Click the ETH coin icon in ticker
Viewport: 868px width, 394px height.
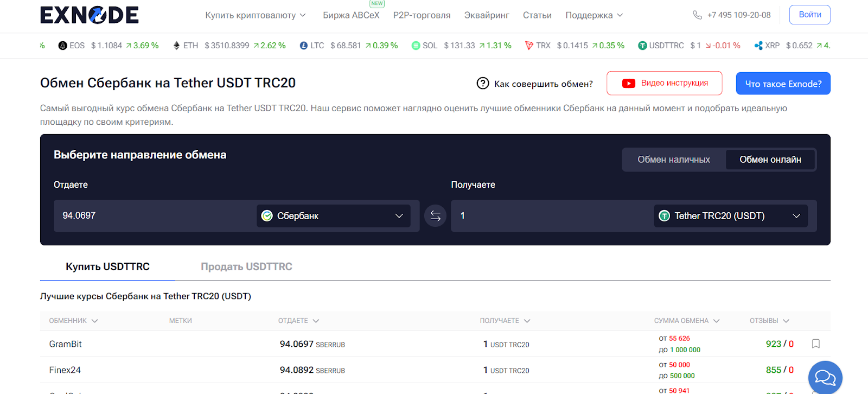176,46
